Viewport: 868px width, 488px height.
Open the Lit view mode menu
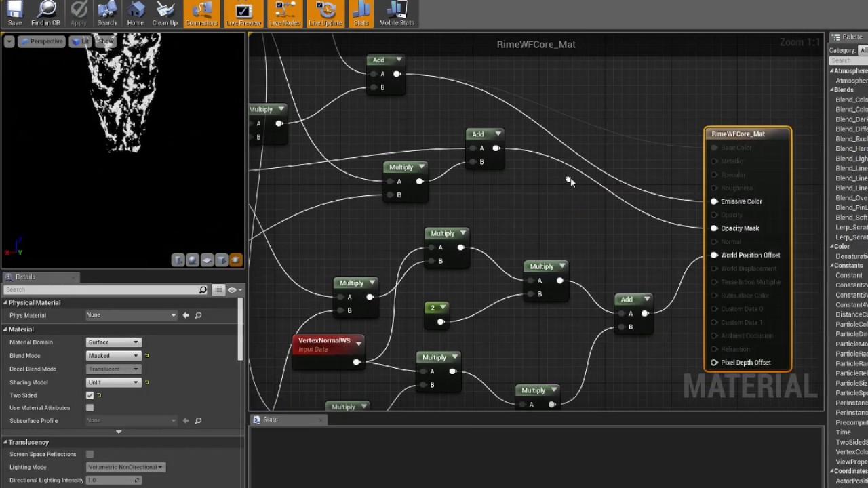(x=81, y=41)
